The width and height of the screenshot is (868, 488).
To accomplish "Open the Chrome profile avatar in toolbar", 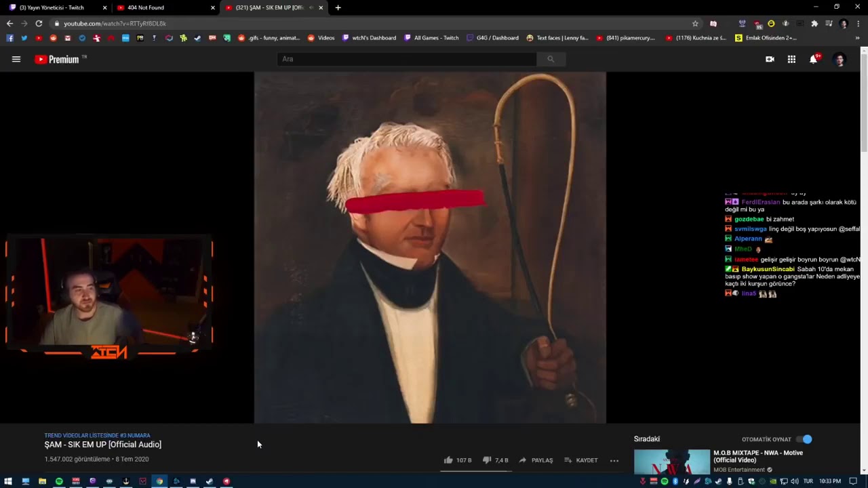I will [844, 24].
